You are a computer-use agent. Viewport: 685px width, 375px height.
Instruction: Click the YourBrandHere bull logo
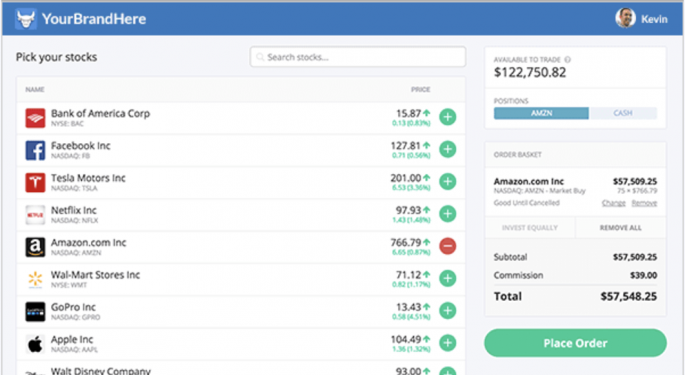(x=26, y=19)
